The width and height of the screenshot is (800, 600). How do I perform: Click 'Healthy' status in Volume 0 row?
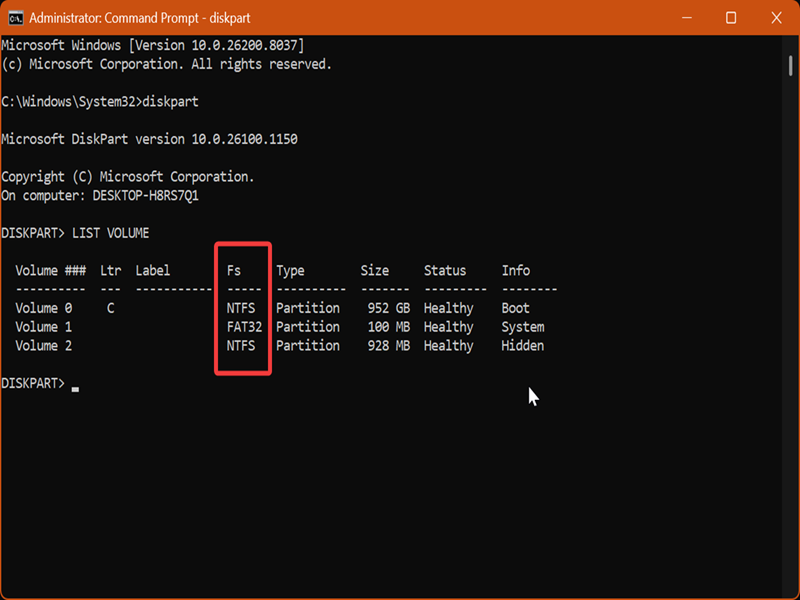(x=448, y=309)
